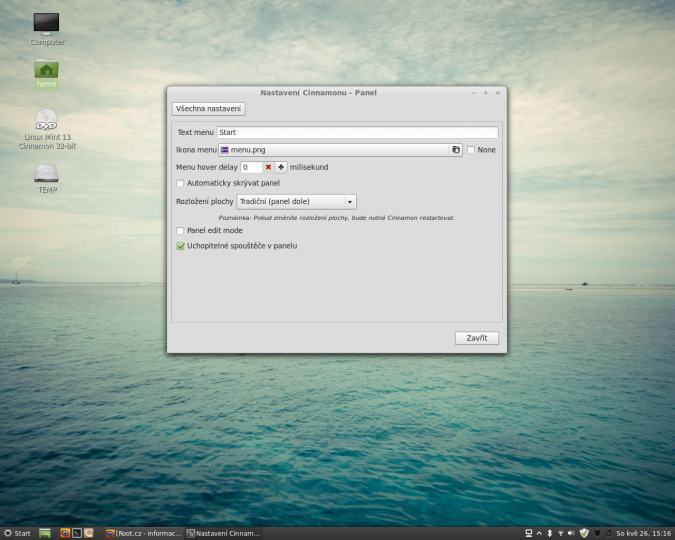This screenshot has height=540, width=675.
Task: Open the Start menu in the panel
Action: pyautogui.click(x=17, y=533)
